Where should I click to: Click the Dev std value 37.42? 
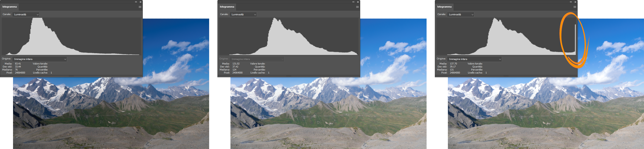pos(235,67)
